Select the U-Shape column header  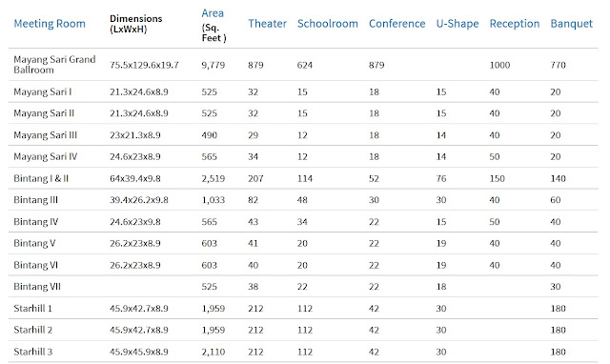(x=457, y=24)
